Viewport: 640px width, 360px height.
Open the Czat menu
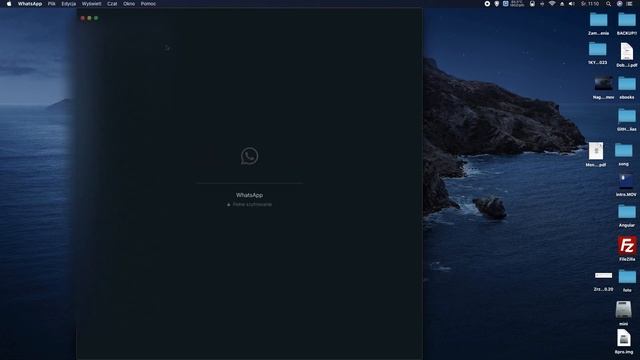click(x=112, y=4)
